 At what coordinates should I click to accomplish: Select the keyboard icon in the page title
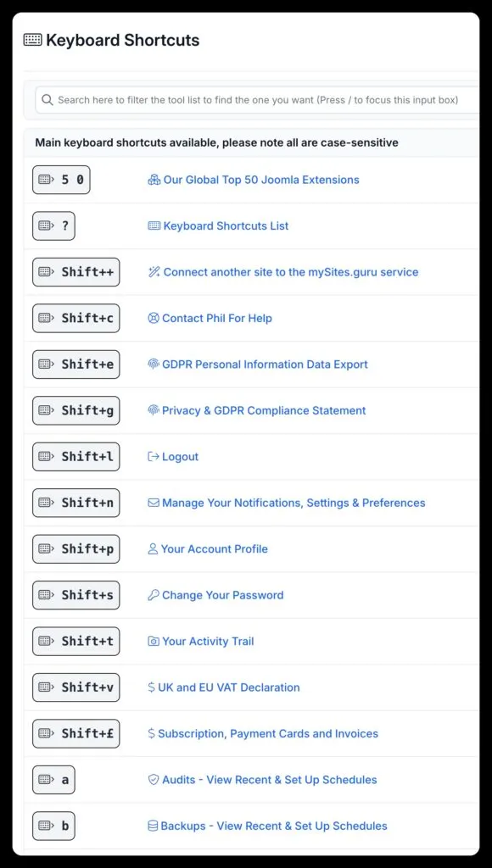[31, 39]
